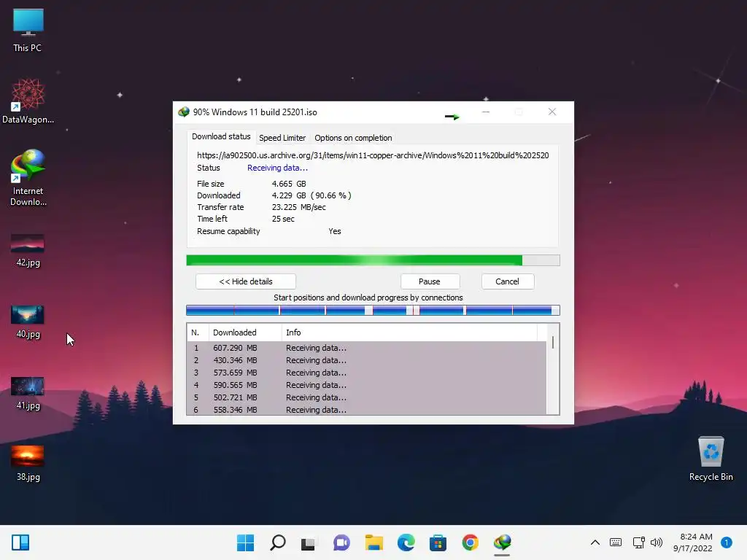Open Task View on taskbar
Image resolution: width=747 pixels, height=560 pixels.
point(309,542)
